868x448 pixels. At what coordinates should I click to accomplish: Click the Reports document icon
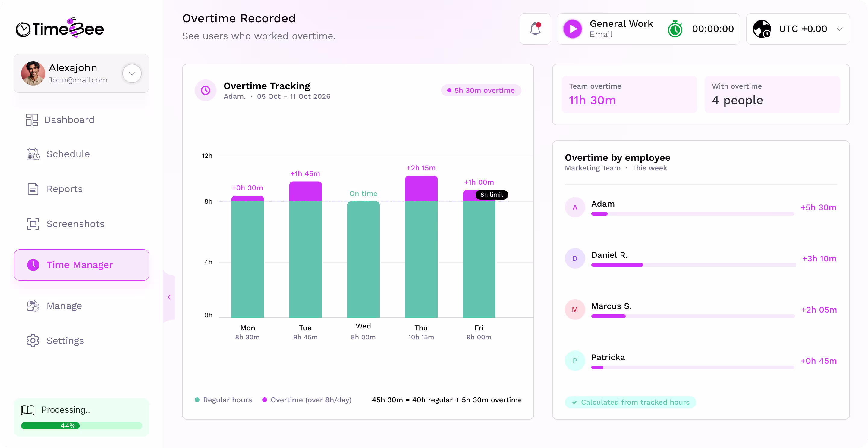(33, 189)
